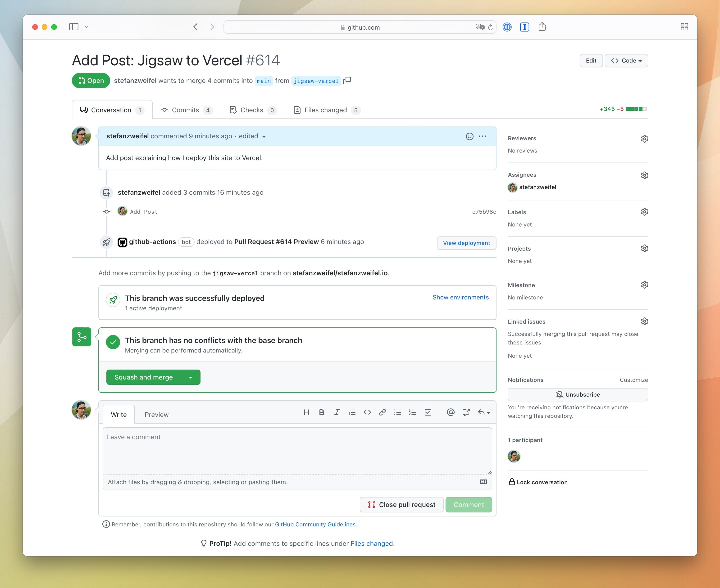Insert a heading via the toolbar icon

307,412
